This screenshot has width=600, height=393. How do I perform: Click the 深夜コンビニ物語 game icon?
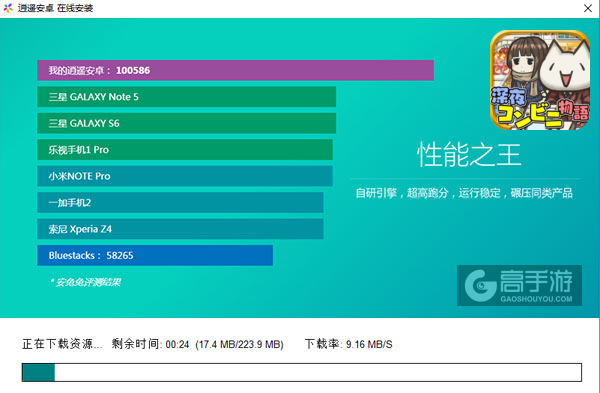coord(540,80)
